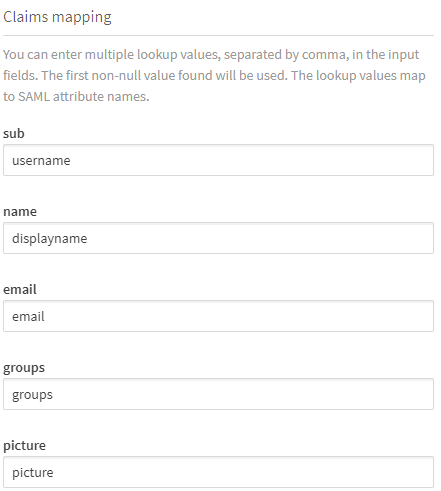
Task: Click the divider line under Claims mapping
Action: pyautogui.click(x=218, y=35)
